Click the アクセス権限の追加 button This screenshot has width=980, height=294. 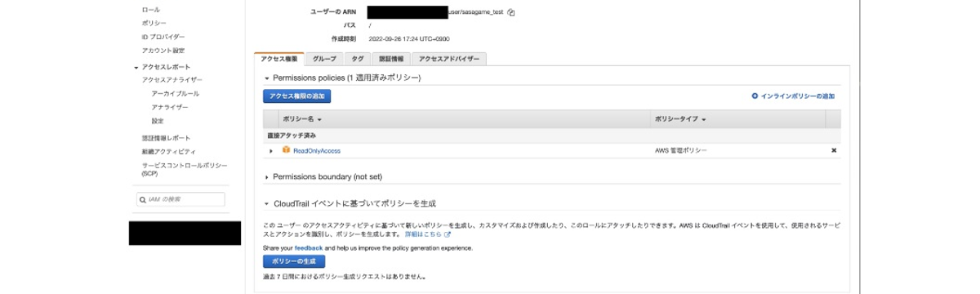(x=296, y=96)
